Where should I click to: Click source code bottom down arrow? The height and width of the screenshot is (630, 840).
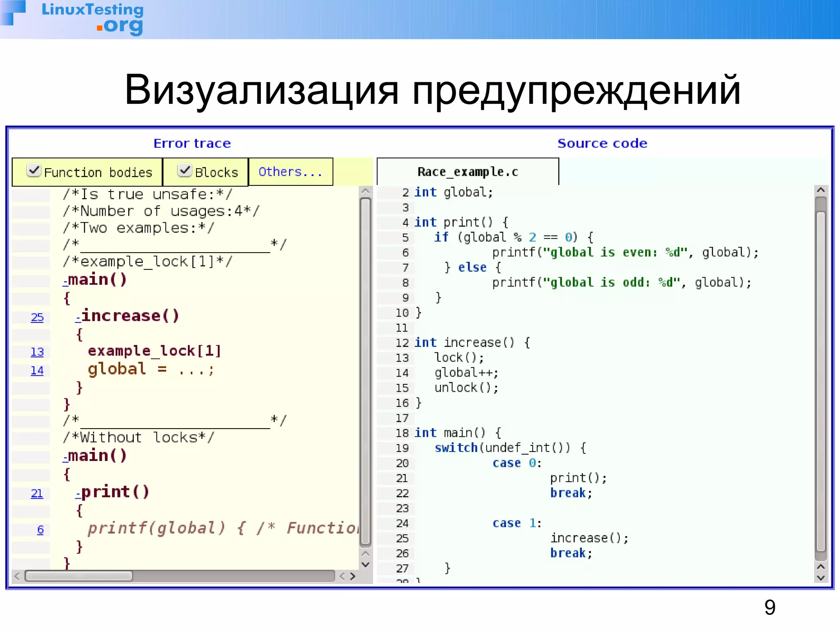(x=821, y=578)
